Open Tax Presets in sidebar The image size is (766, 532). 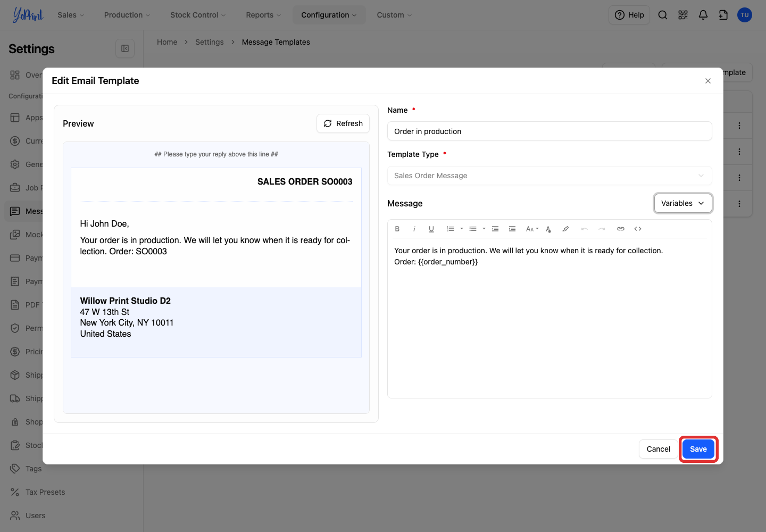(x=45, y=492)
